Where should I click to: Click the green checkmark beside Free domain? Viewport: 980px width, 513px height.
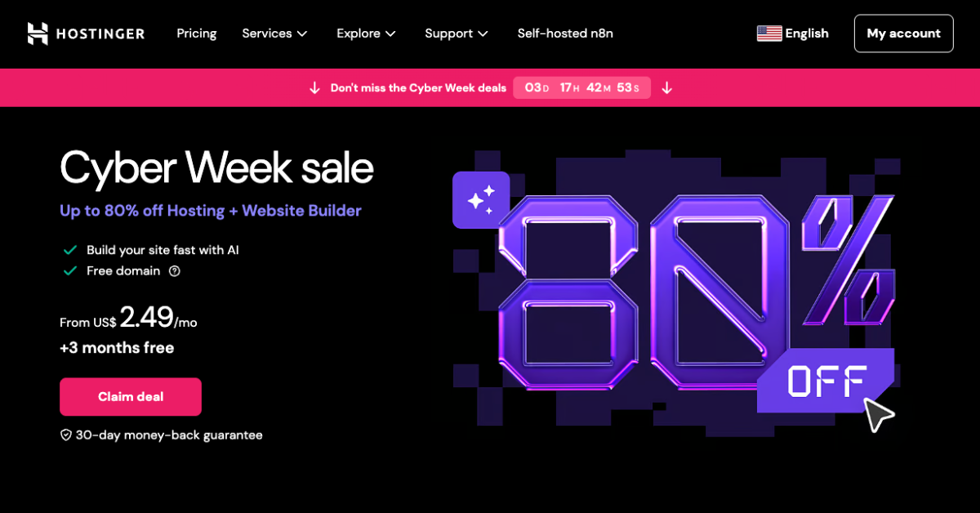pos(70,271)
